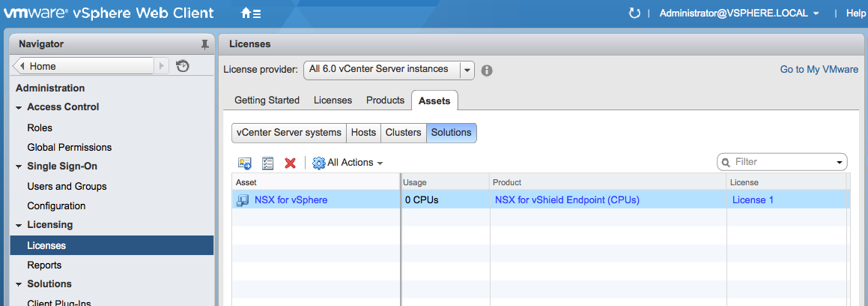868x306 pixels.
Task: Select the Hosts asset toggle
Action: 363,133
